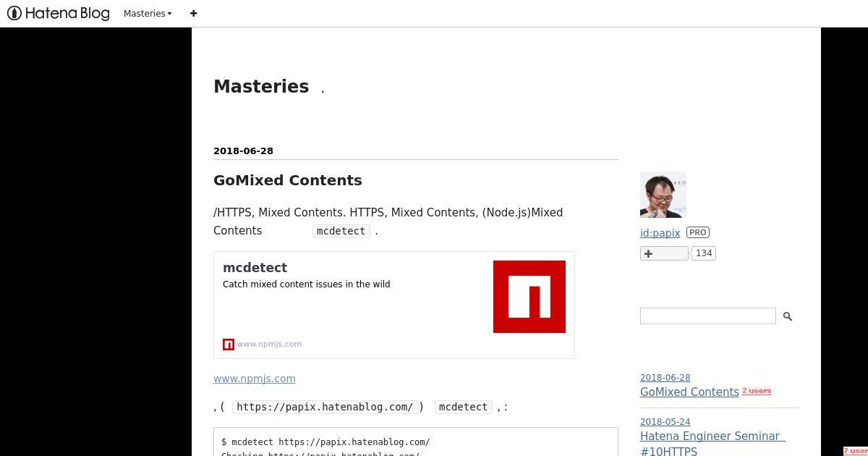
Task: Click the papix profile avatar
Action: [663, 195]
